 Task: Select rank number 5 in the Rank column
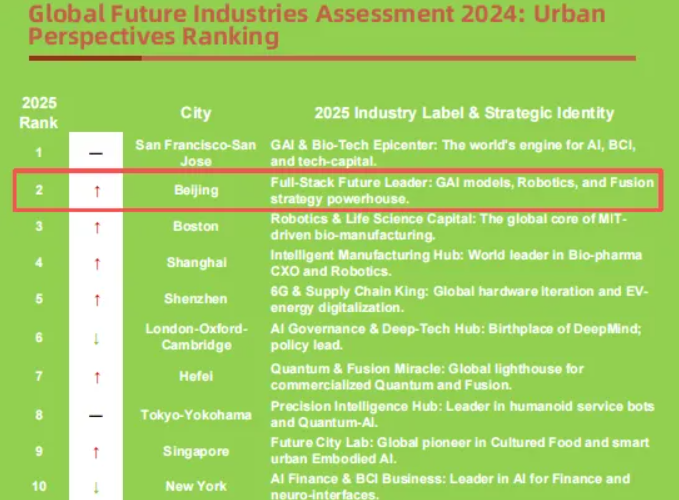pos(39,299)
